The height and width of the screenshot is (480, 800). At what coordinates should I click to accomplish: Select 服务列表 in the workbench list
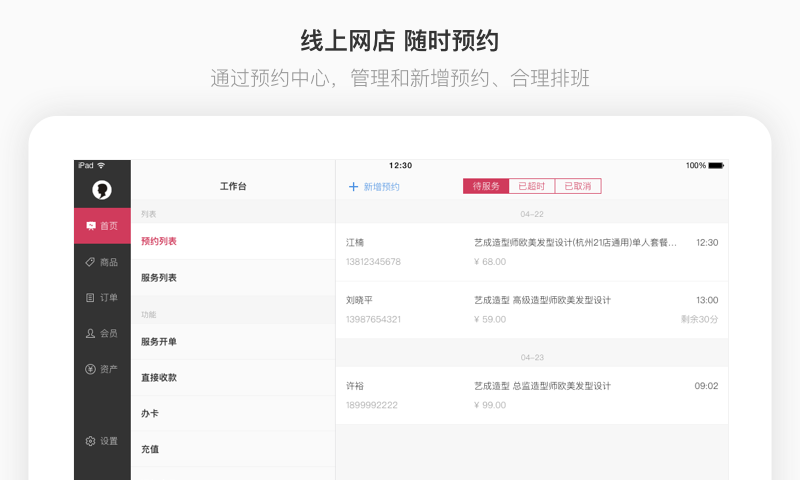pos(233,277)
